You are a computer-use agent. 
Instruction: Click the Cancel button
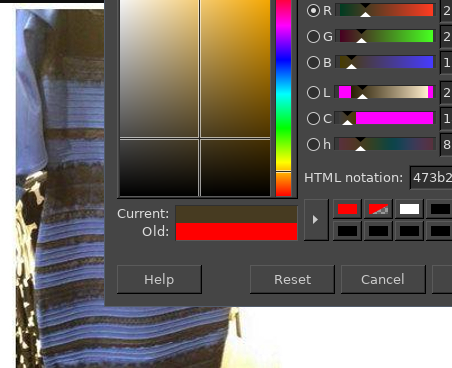[x=383, y=279]
